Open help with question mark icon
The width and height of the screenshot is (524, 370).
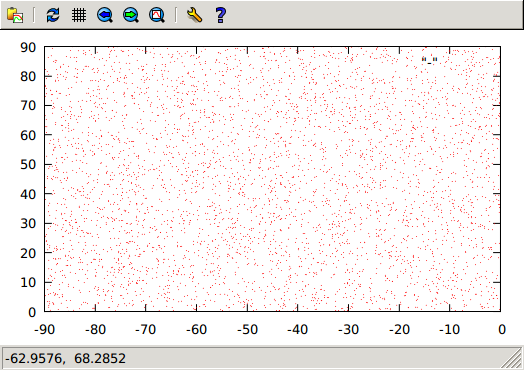tap(221, 15)
